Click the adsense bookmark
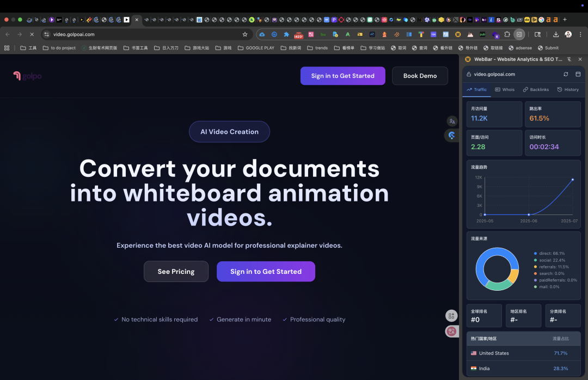Image resolution: width=588 pixels, height=380 pixels. (x=520, y=48)
